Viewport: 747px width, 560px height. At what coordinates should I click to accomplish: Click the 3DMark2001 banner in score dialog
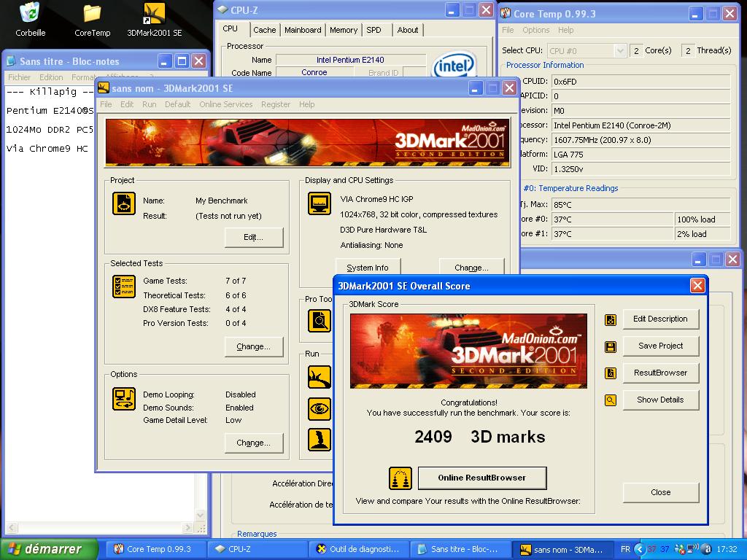[468, 351]
